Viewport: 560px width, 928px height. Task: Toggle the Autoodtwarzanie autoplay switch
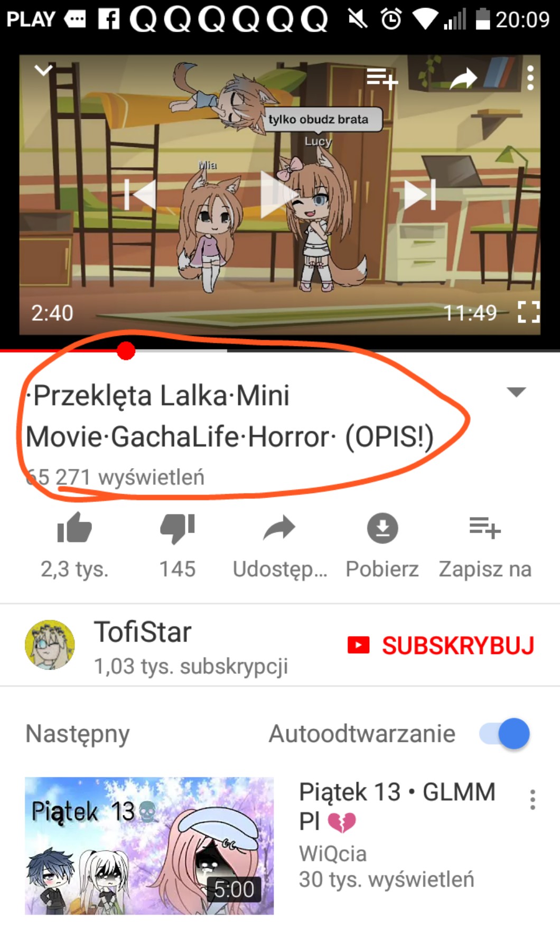tap(505, 734)
